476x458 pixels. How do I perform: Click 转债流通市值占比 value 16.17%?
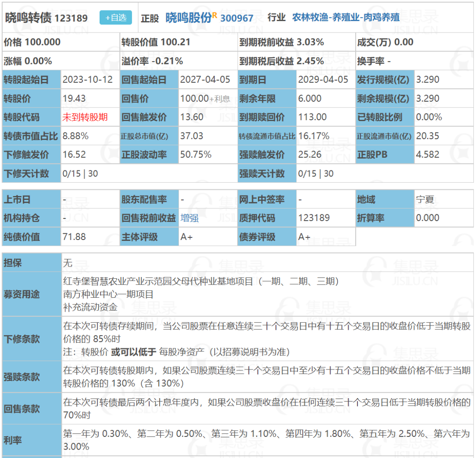pos(314,136)
